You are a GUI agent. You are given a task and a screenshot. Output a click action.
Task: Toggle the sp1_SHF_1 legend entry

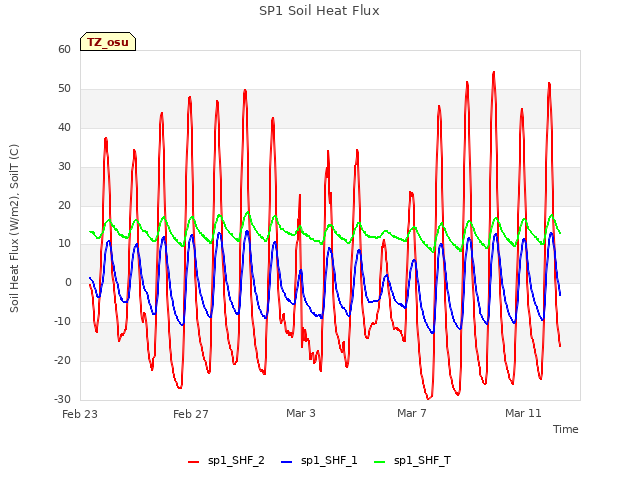point(319,461)
